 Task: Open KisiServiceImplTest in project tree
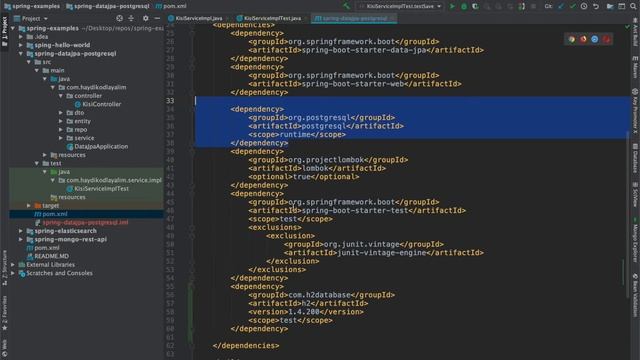(x=102, y=189)
